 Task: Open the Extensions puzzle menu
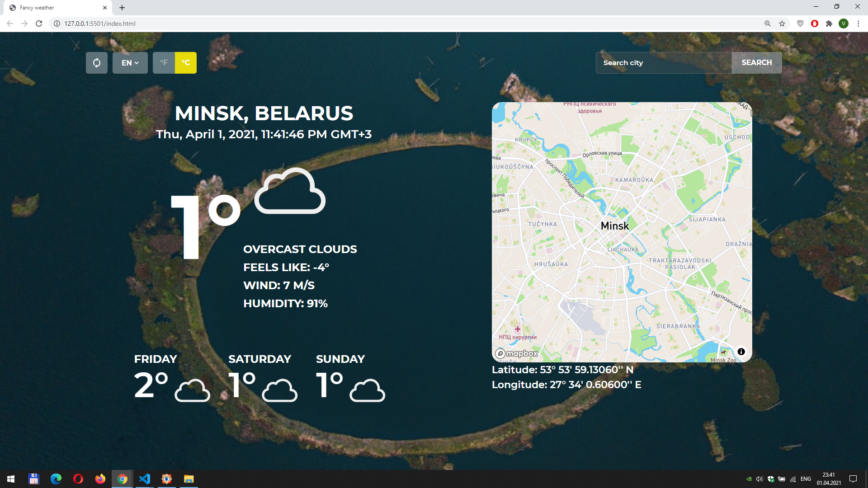tap(829, 23)
